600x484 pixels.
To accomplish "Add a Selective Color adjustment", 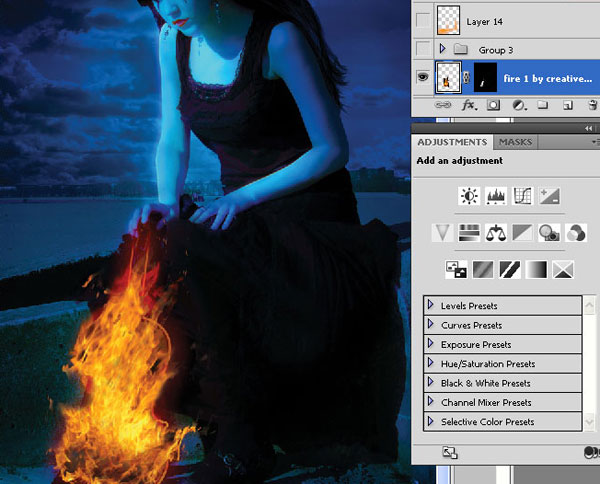I will click(x=563, y=269).
